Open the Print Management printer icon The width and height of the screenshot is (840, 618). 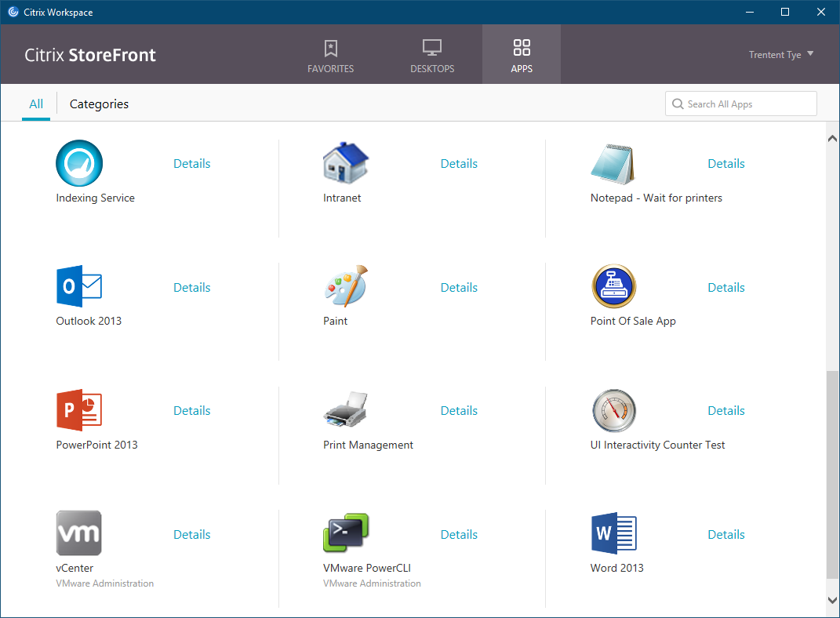346,410
